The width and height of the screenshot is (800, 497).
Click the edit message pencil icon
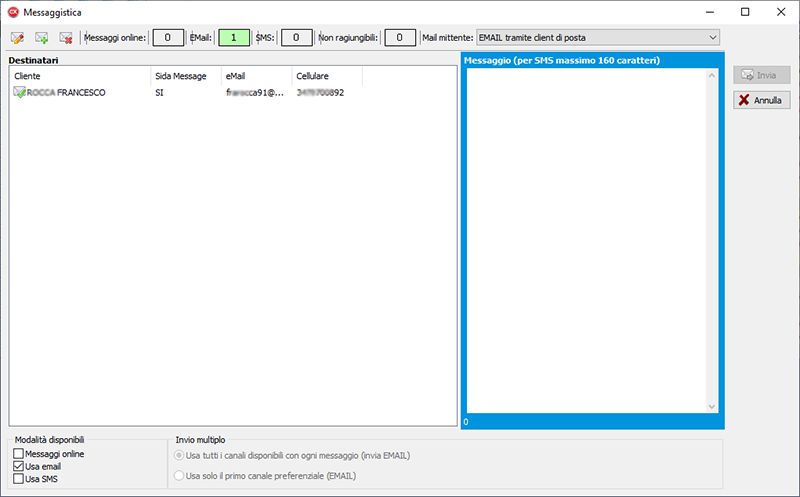18,38
